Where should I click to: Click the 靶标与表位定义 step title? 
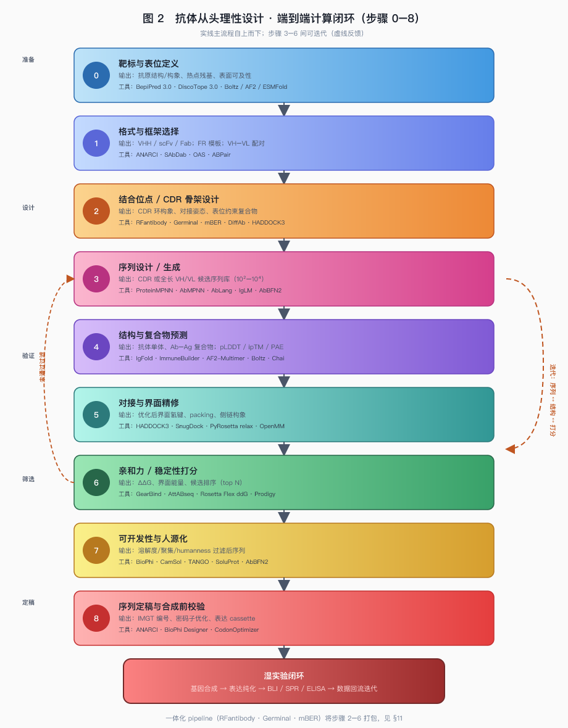(x=149, y=64)
